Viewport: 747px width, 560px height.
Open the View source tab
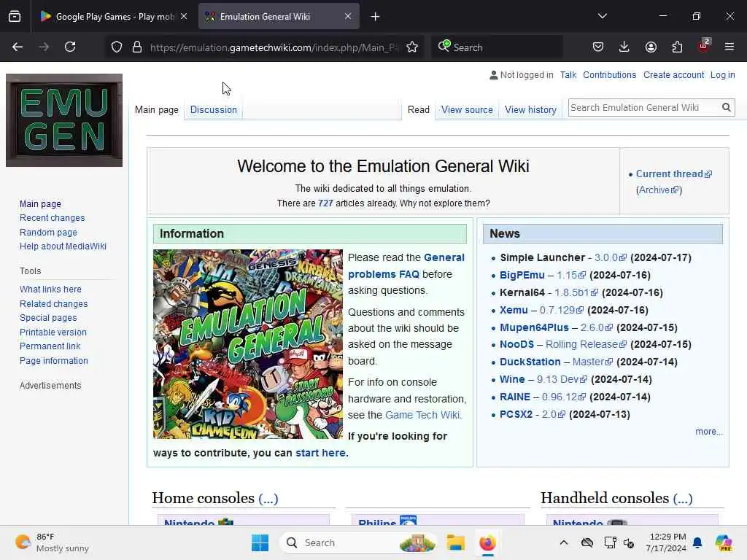click(467, 109)
